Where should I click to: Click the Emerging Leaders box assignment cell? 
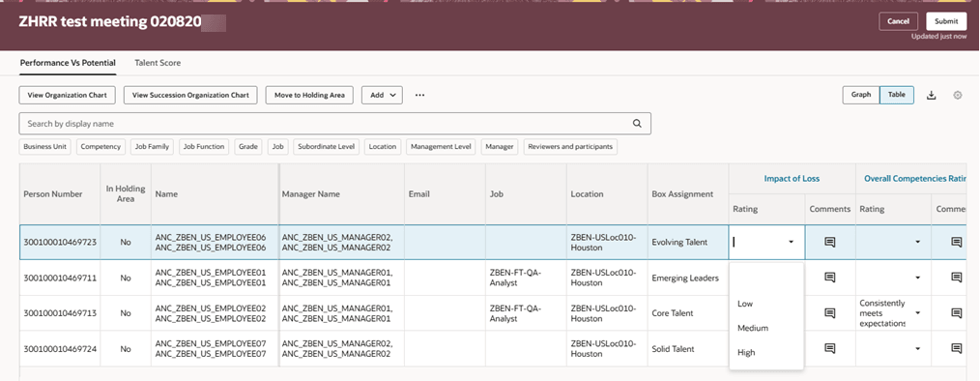pyautogui.click(x=687, y=278)
